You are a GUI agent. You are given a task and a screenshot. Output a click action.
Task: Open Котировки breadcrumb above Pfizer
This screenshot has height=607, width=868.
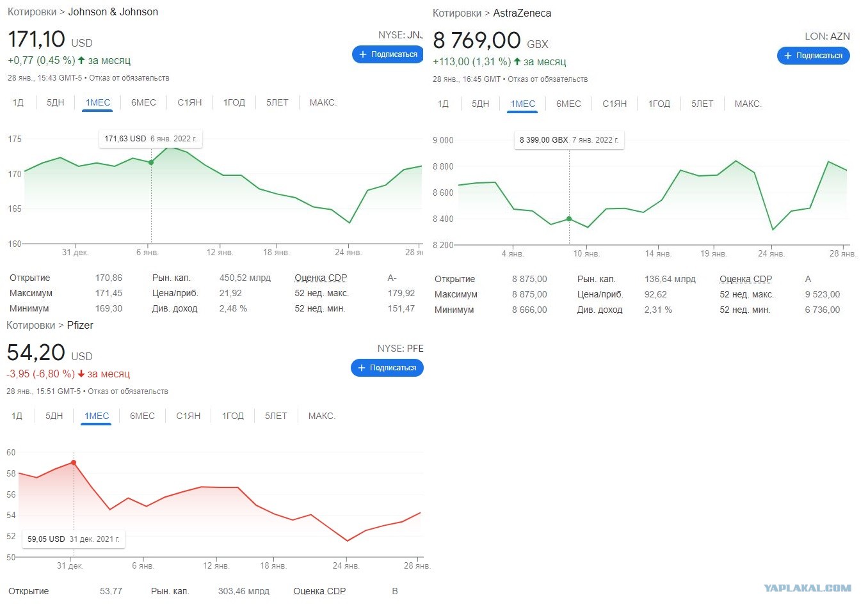click(x=31, y=325)
